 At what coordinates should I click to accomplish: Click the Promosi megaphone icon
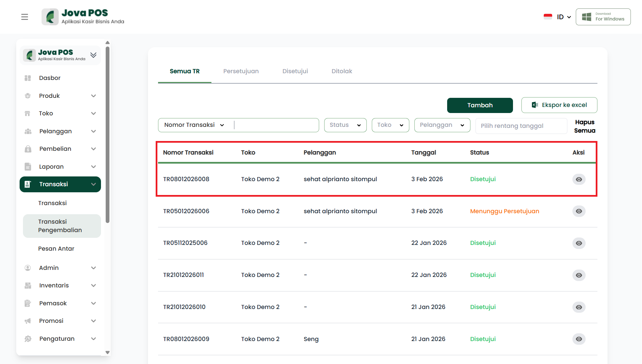[28, 321]
